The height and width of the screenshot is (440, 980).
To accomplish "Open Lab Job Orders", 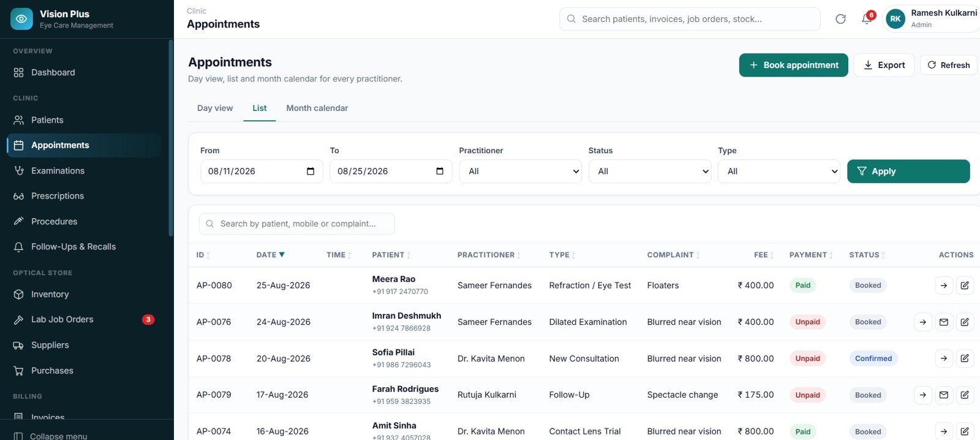I will click(84, 320).
